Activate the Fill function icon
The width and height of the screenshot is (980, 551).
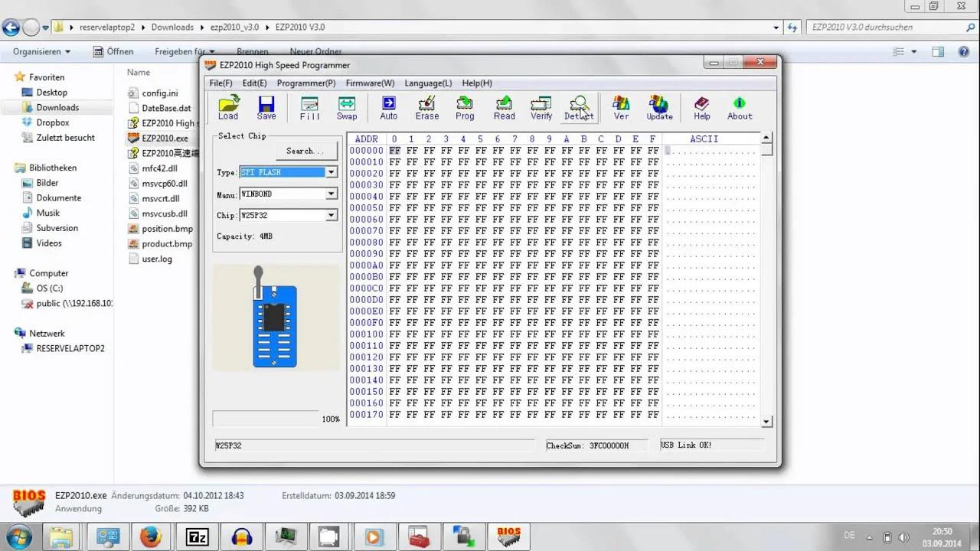click(309, 107)
